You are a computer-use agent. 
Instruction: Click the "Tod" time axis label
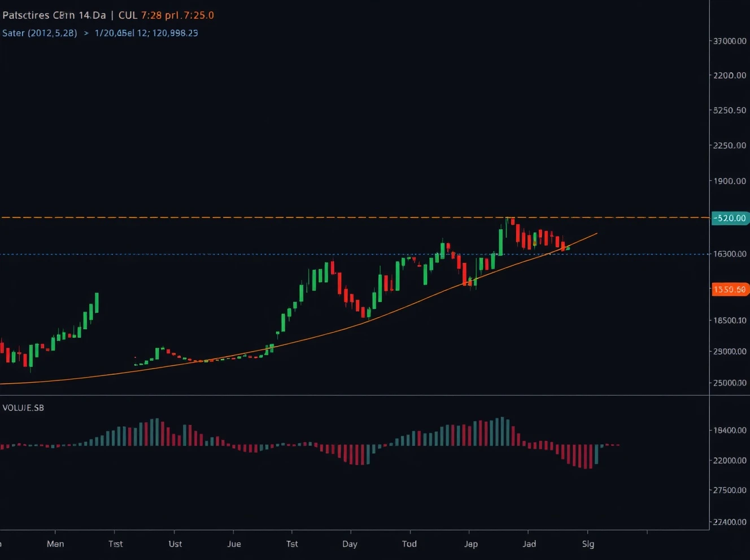point(409,544)
